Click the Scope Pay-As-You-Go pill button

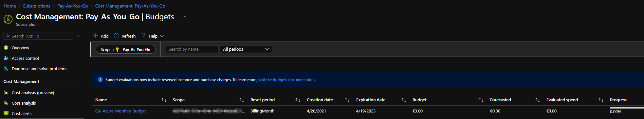(x=125, y=49)
